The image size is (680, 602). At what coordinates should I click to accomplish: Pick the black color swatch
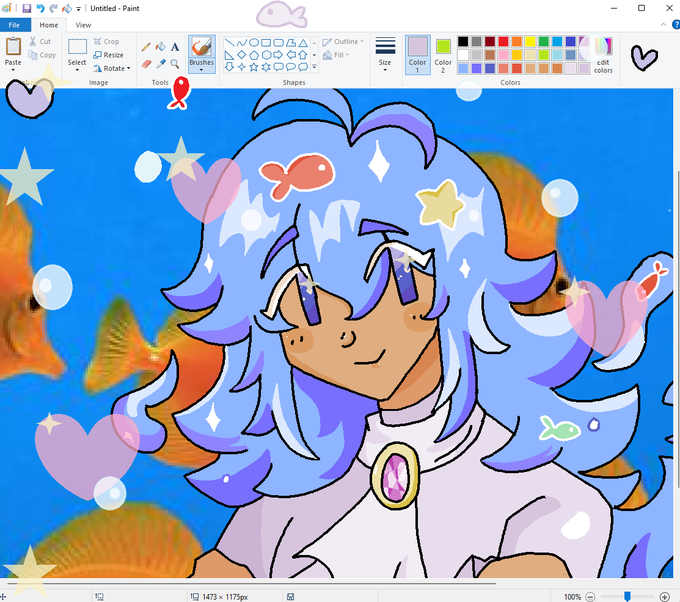(463, 41)
